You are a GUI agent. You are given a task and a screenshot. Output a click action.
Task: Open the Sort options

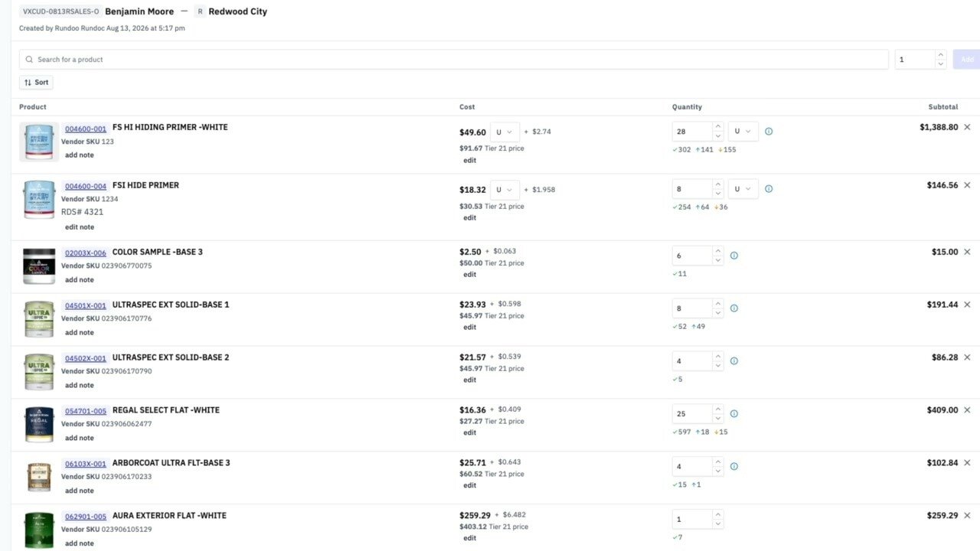tap(36, 83)
